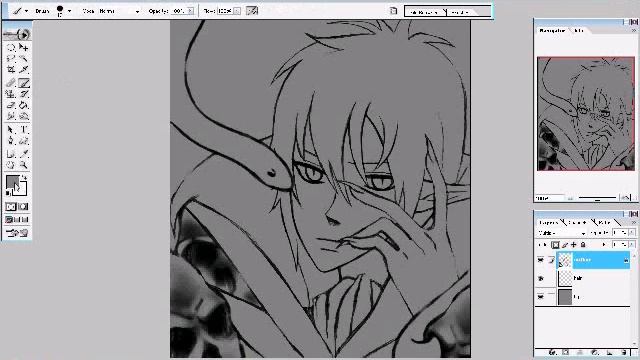Image resolution: width=640 pixels, height=360 pixels.
Task: Select the Shape tool
Action: click(24, 141)
